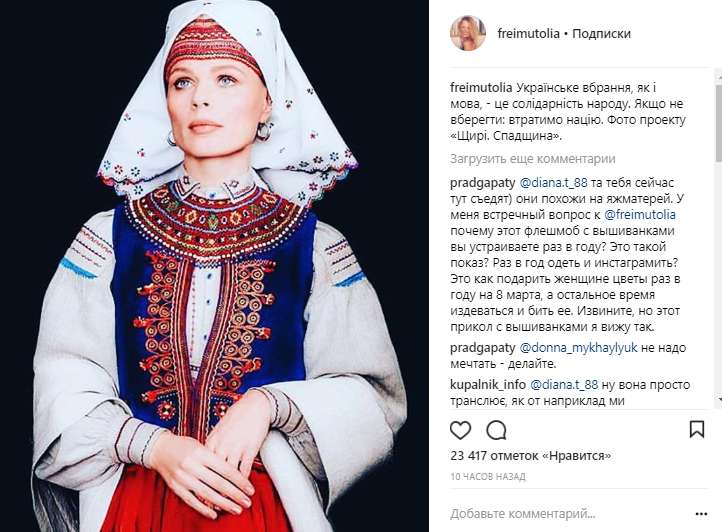The width and height of the screenshot is (722, 532).
Task: Click freimutolia username in header
Action: (x=528, y=34)
